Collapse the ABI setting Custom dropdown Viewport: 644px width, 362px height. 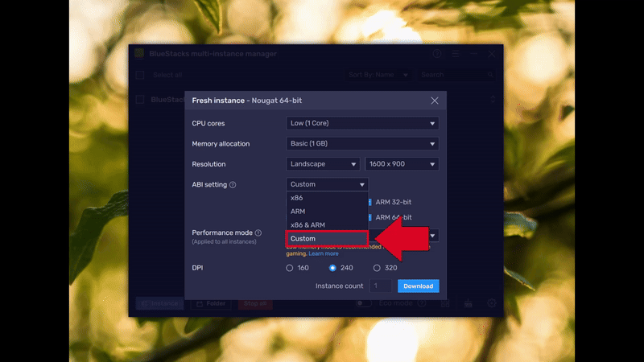tap(327, 184)
